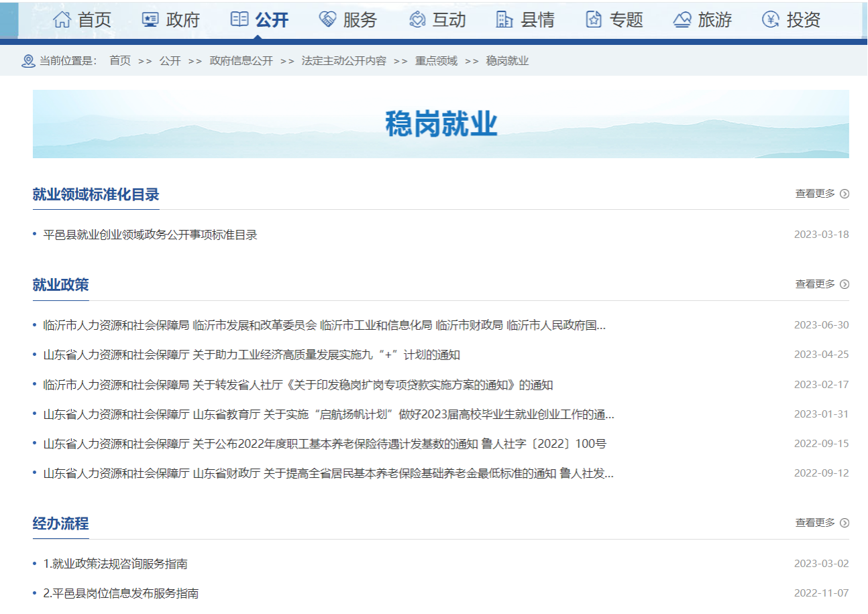Click the arrow icon next to 经办流程 查看更多
The image size is (868, 614).
pyautogui.click(x=845, y=523)
